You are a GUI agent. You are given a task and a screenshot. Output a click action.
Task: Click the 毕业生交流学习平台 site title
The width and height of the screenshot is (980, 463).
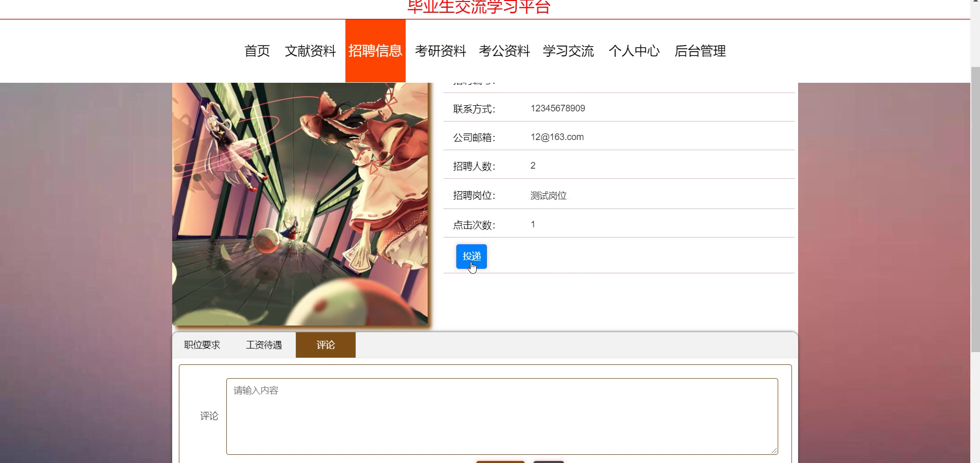click(x=479, y=7)
